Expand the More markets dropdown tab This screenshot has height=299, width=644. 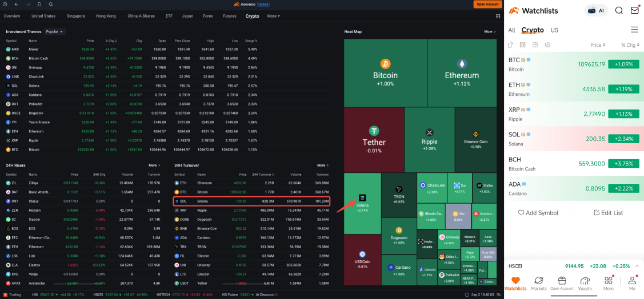click(273, 16)
